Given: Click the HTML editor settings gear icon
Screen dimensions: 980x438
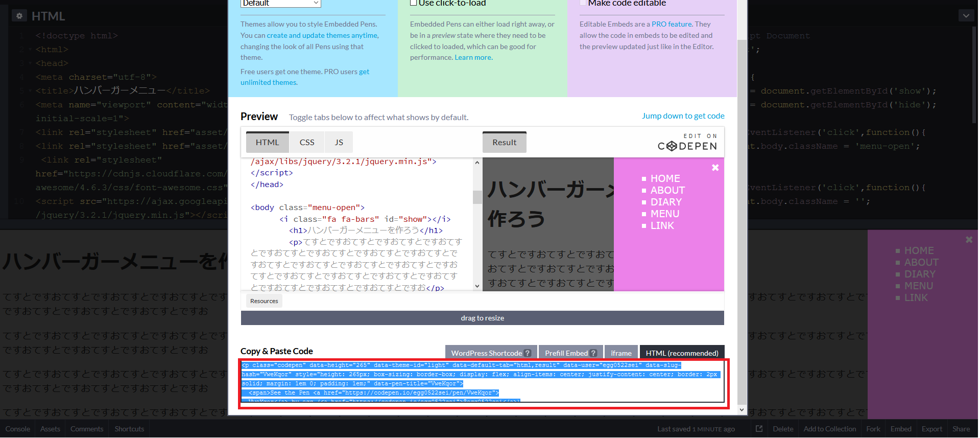Looking at the screenshot, I should point(19,16).
